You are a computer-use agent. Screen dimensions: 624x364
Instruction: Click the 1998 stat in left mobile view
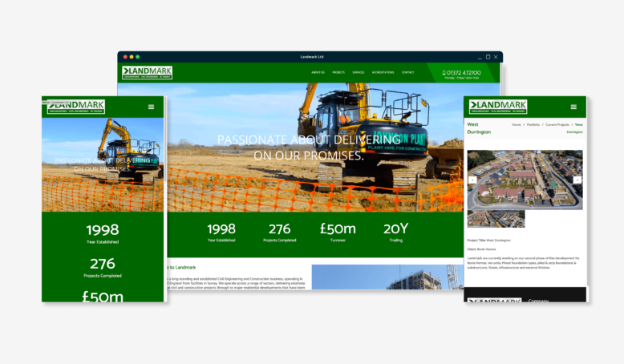pos(103,233)
